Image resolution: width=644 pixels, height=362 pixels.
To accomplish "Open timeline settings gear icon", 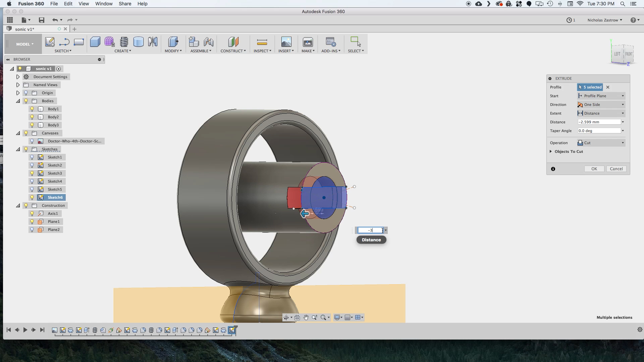I will click(640, 330).
